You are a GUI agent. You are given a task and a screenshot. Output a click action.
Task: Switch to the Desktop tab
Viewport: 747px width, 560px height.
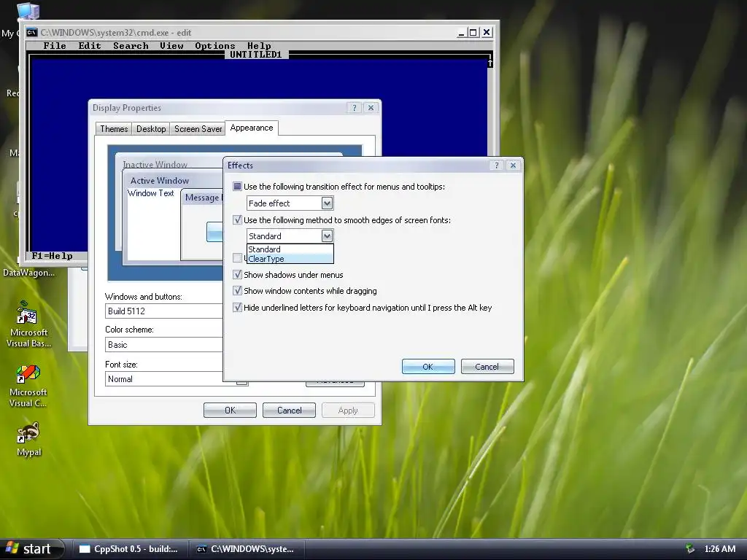[151, 129]
